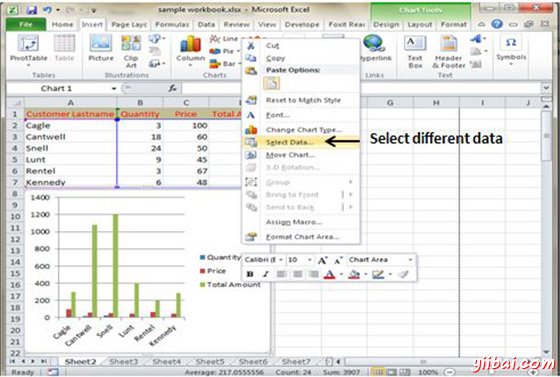Image resolution: width=560 pixels, height=377 pixels.
Task: Open the Name Box dropdown arrow
Action: [x=114, y=89]
